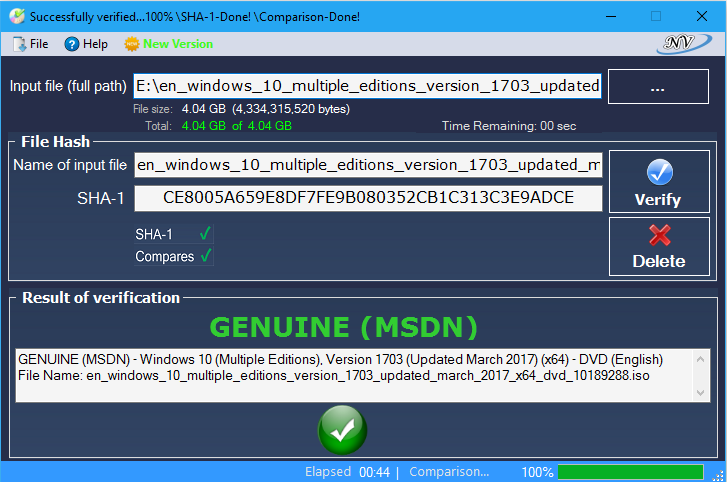Click the New Version badge icon
This screenshot has height=482, width=727.
pyautogui.click(x=131, y=44)
